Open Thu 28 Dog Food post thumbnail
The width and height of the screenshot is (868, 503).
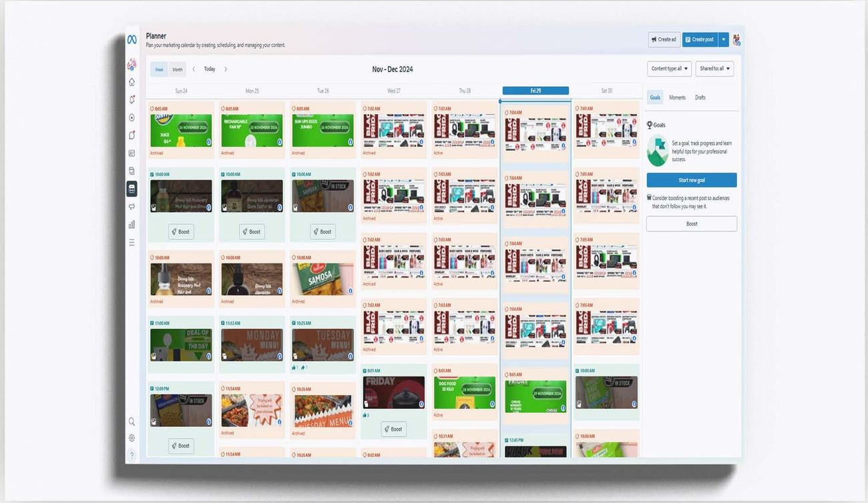[x=465, y=393]
